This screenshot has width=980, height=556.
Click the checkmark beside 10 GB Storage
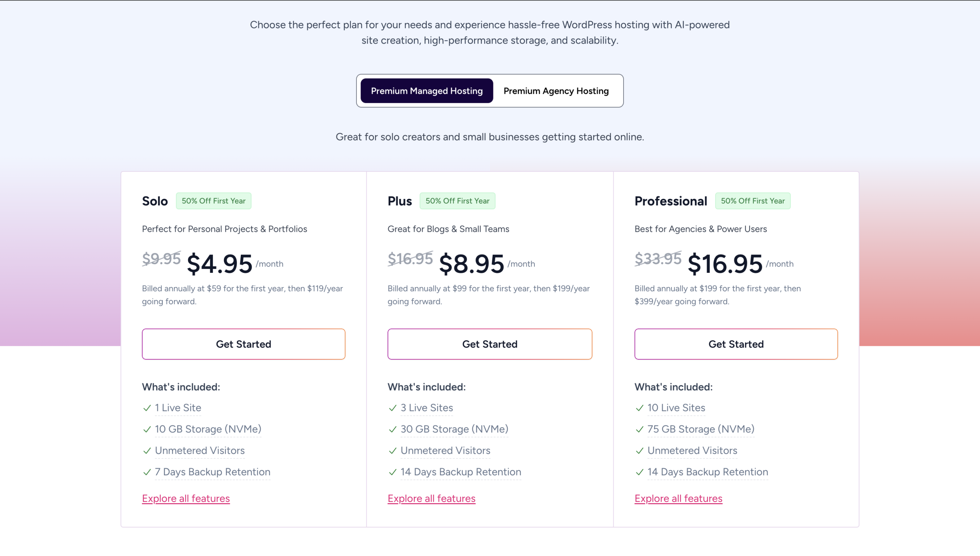[147, 429]
